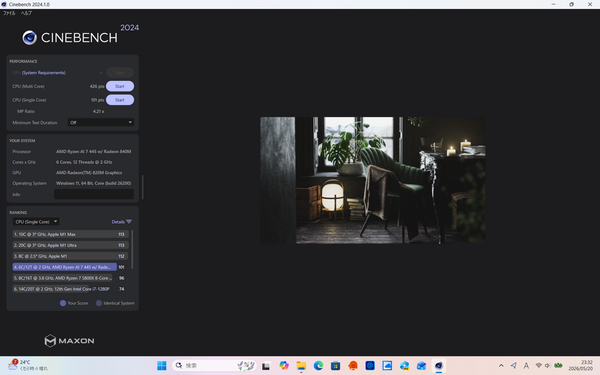The height and width of the screenshot is (375, 600).
Task: Open the ranking CPU (Single Core) dropdown
Action: click(36, 222)
